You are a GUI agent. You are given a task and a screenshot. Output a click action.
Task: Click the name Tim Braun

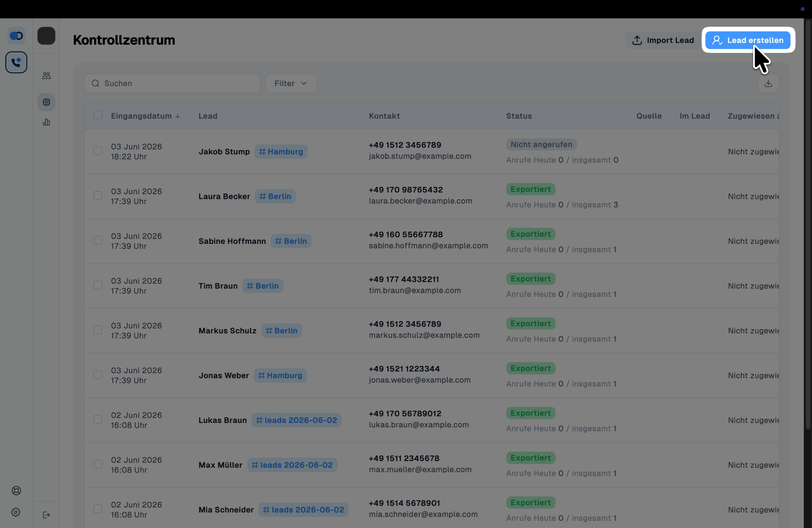click(218, 286)
